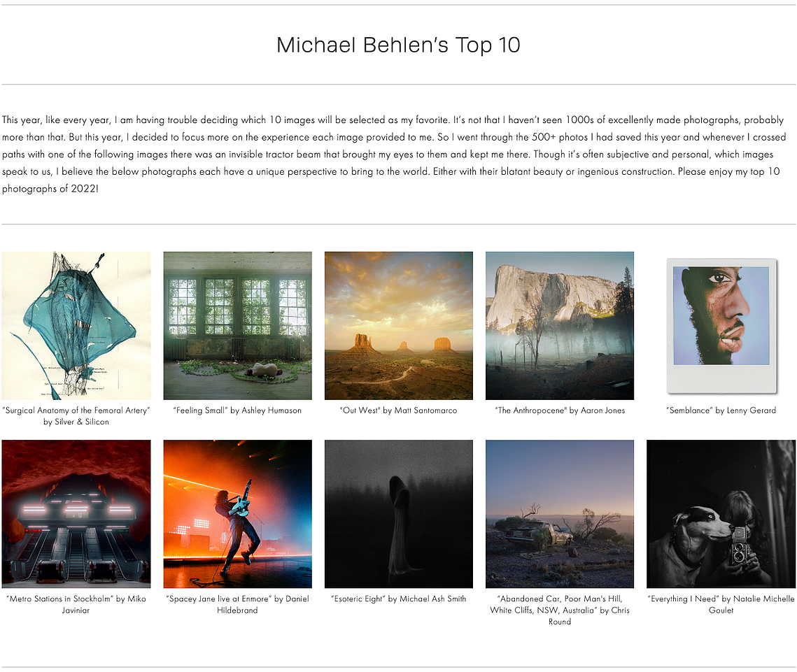The width and height of the screenshot is (797, 672).
Task: View the Out West Monument Valley photo
Action: click(x=399, y=326)
